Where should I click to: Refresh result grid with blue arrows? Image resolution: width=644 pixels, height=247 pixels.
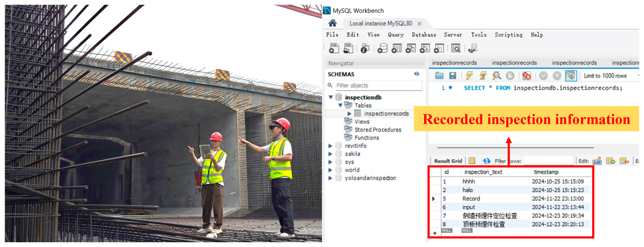click(x=486, y=161)
